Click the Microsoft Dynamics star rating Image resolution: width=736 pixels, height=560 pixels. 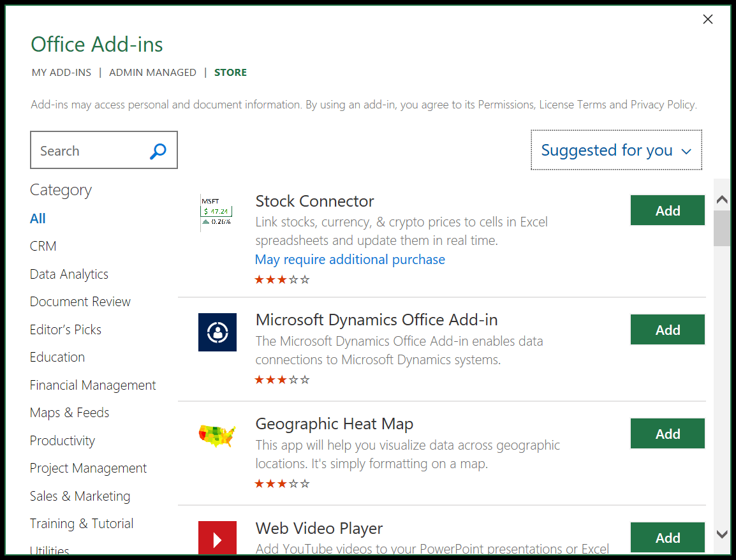(x=282, y=379)
